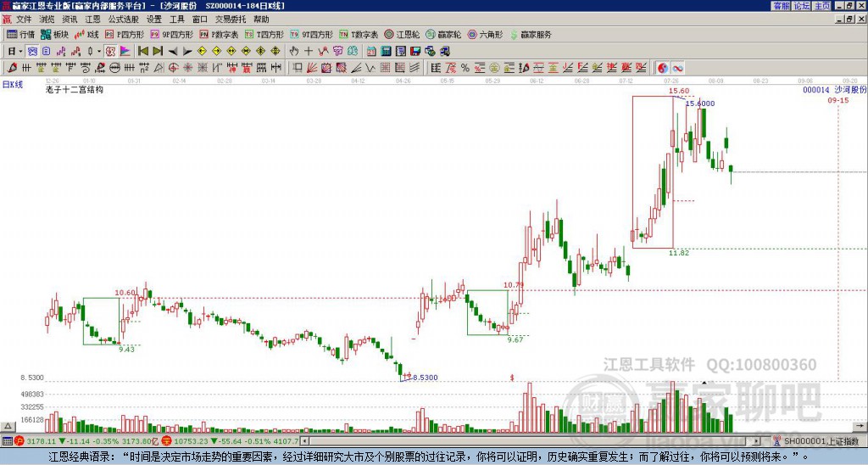This screenshot has width=868, height=465.
Task: Select the red pen drawing tool
Action: (11, 68)
